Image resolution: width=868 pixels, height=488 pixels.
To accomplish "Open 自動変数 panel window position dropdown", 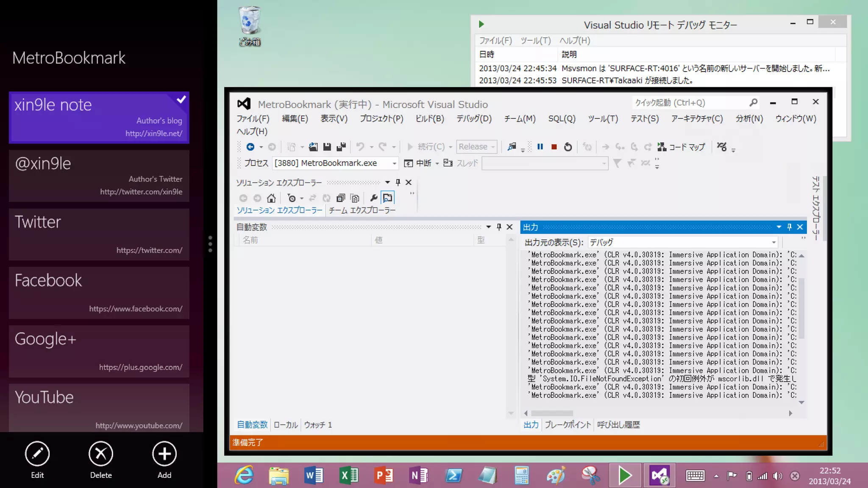I will click(488, 227).
